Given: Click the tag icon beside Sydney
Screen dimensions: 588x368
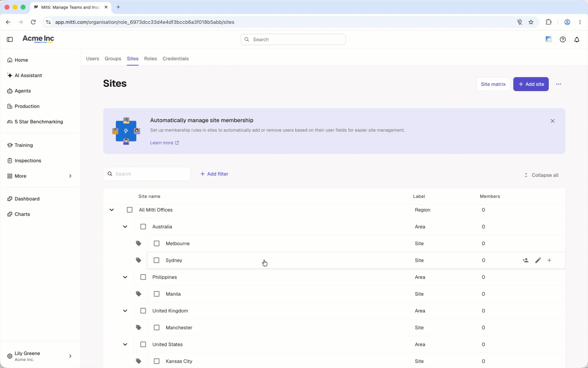Looking at the screenshot, I should pos(139,260).
